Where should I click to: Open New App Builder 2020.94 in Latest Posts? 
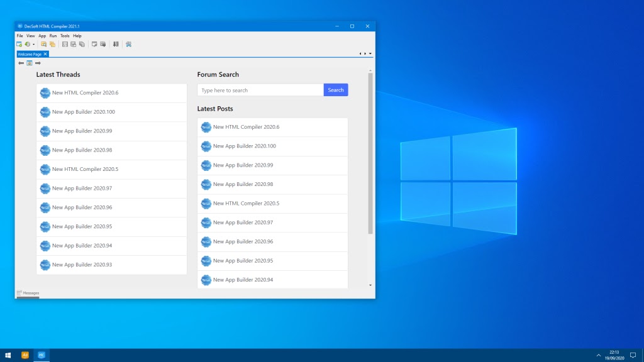click(272, 280)
